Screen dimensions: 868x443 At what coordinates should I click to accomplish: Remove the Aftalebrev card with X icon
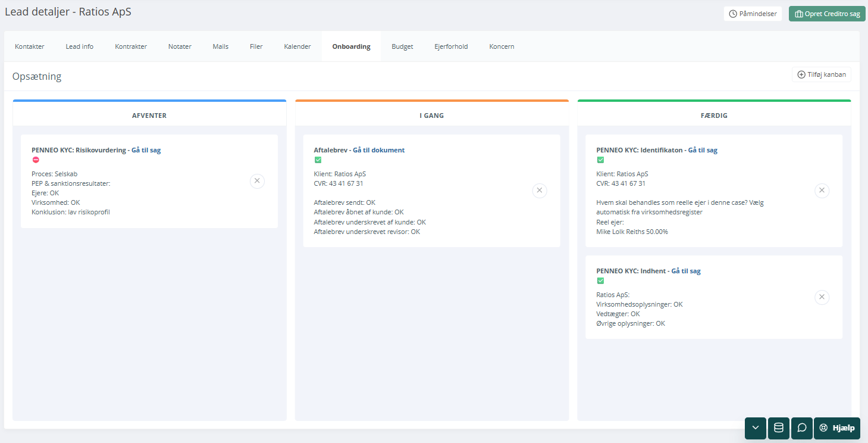(539, 191)
